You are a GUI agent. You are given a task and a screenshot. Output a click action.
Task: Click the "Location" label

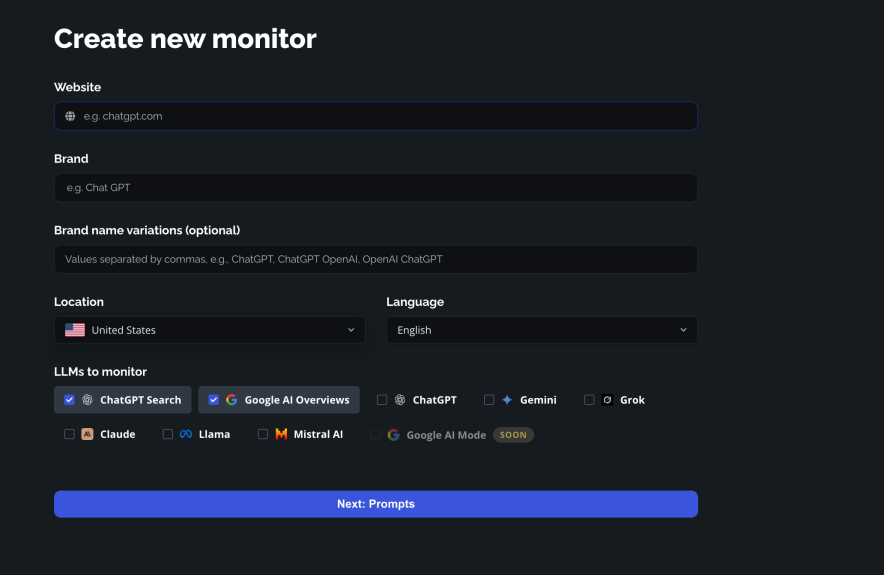(x=79, y=302)
